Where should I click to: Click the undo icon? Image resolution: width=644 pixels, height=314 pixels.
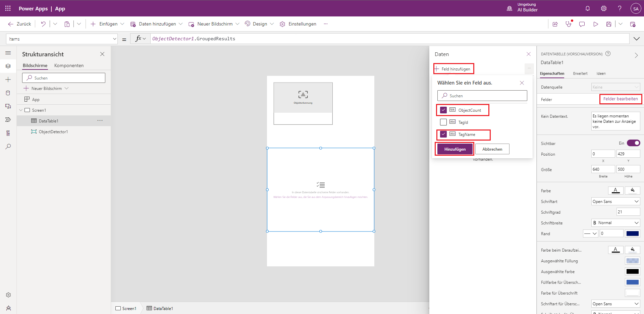43,24
